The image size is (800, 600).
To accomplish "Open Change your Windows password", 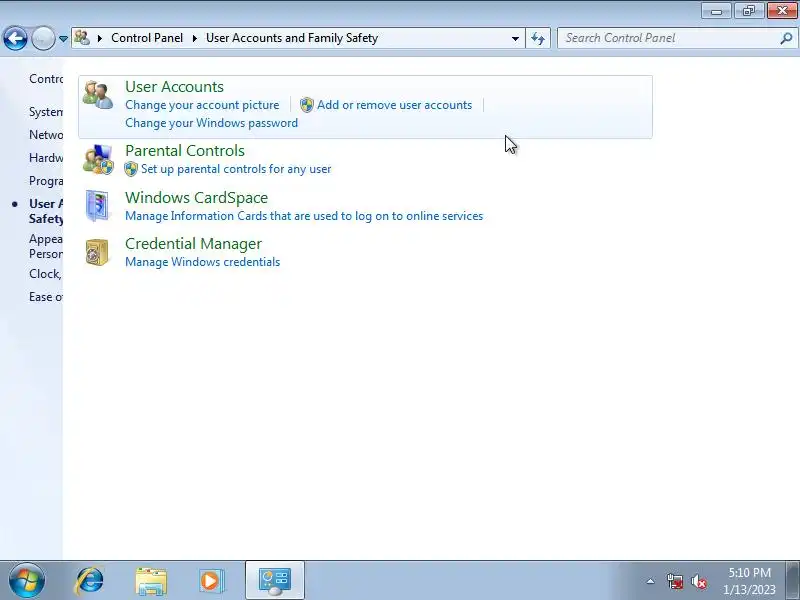I will [211, 123].
